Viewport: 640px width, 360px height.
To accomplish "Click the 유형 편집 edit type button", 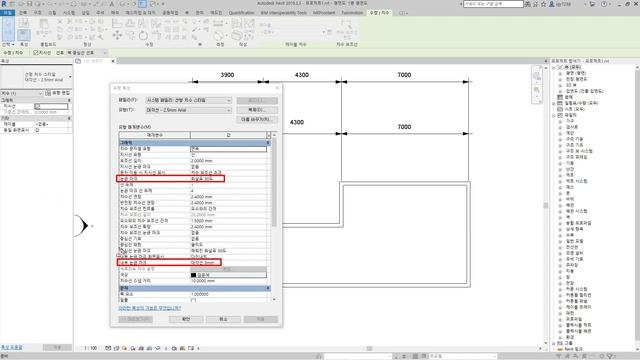I will tap(58, 93).
